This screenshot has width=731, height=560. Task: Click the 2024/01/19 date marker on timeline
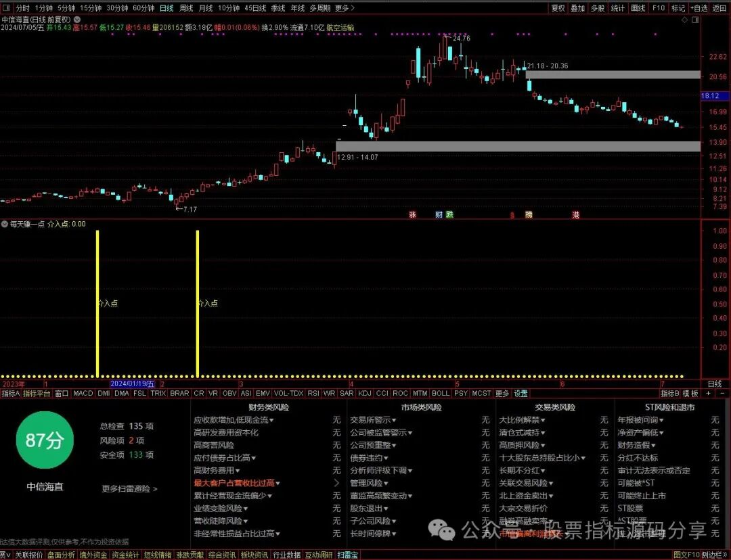point(133,384)
